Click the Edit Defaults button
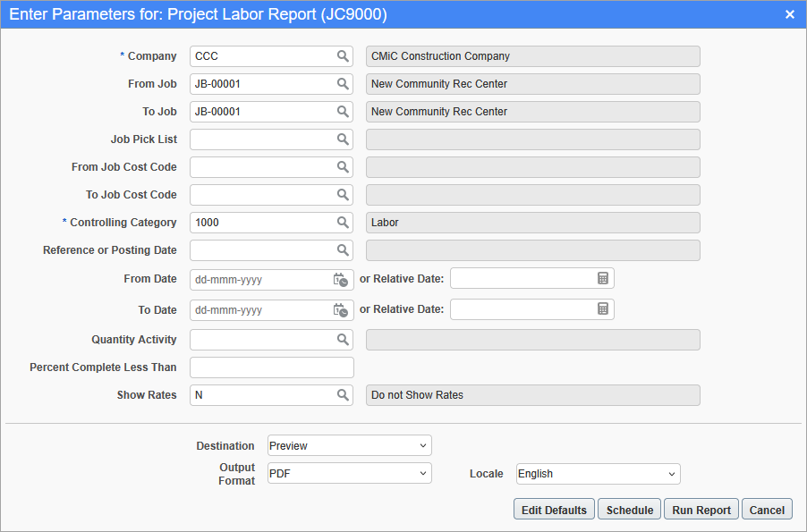Screen dimensions: 807x532 [555, 510]
